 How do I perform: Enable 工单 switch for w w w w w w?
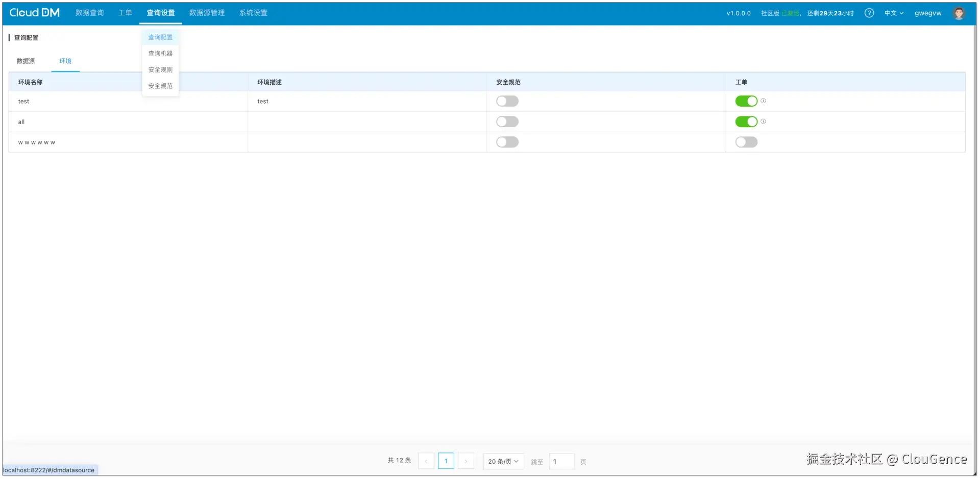(x=746, y=142)
